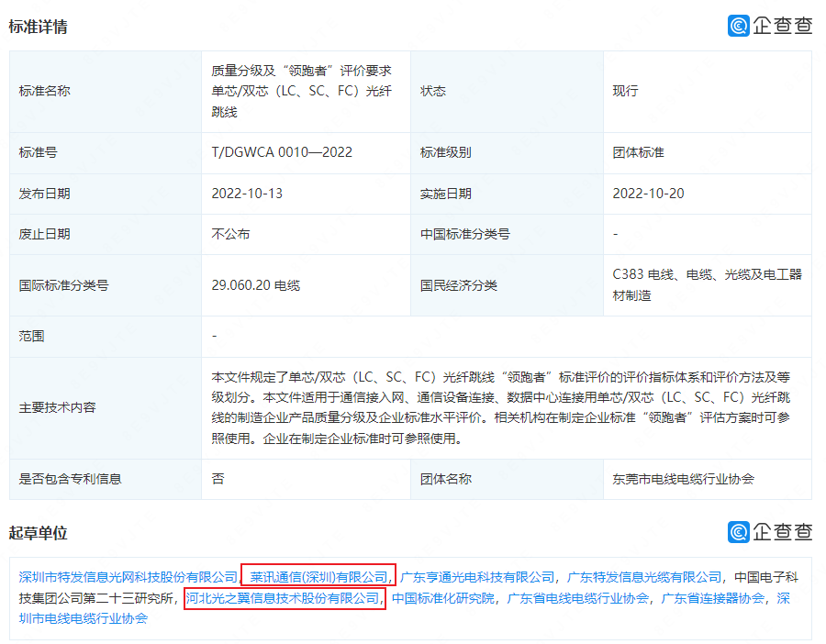The height and width of the screenshot is (644, 826).
Task: Open the 河北光之翼信息技术股份有限公司 link
Action: [283, 598]
